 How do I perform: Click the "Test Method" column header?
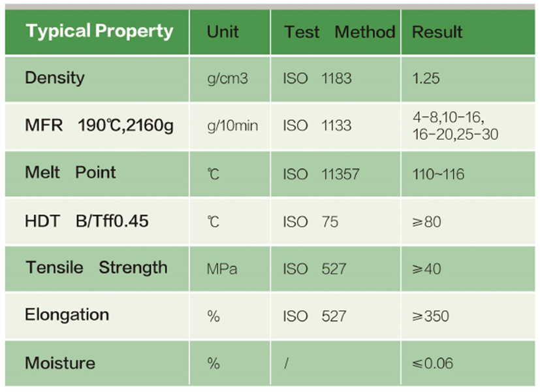click(x=340, y=31)
